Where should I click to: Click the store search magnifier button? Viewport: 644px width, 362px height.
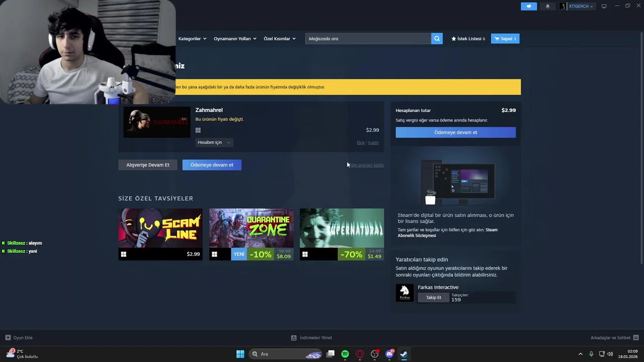(x=437, y=39)
